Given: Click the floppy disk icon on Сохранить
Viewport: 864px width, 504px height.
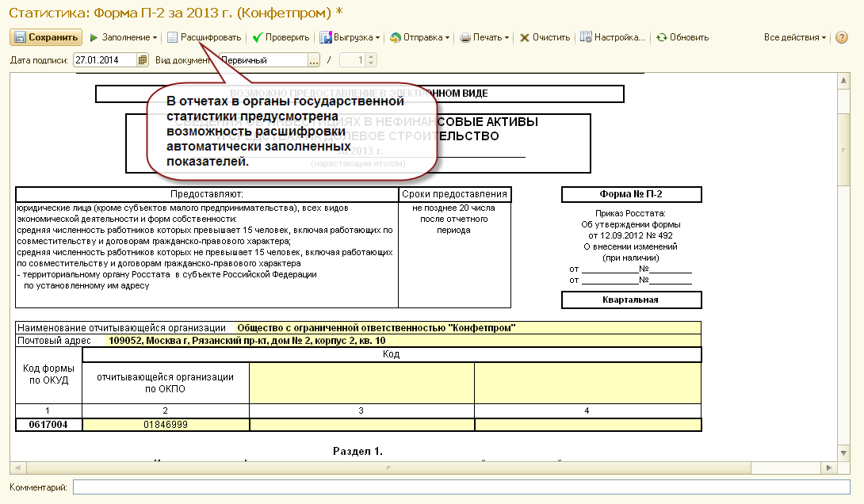Looking at the screenshot, I should (x=20, y=37).
